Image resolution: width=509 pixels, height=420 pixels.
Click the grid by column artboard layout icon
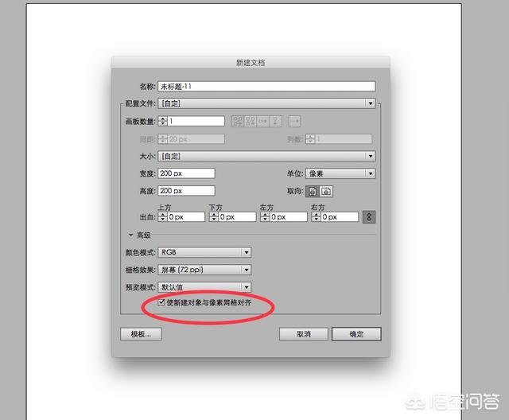pyautogui.click(x=251, y=122)
